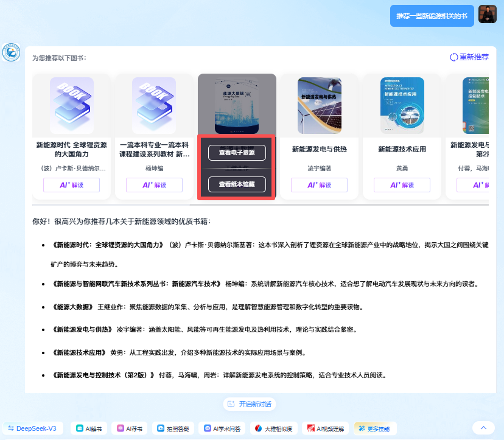Viewport: 504px width, 440px height.
Task: Expand the bottom panel with chevron button
Action: point(483,428)
